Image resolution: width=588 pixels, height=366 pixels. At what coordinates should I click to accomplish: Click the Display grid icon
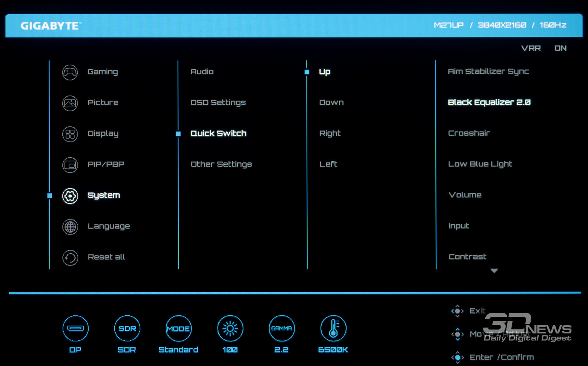pyautogui.click(x=70, y=134)
